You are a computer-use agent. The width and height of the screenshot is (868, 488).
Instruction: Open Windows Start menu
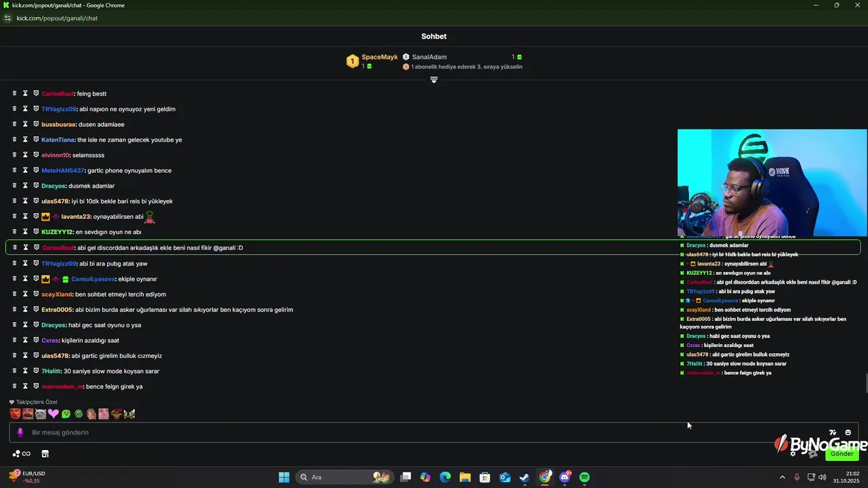pyautogui.click(x=284, y=477)
